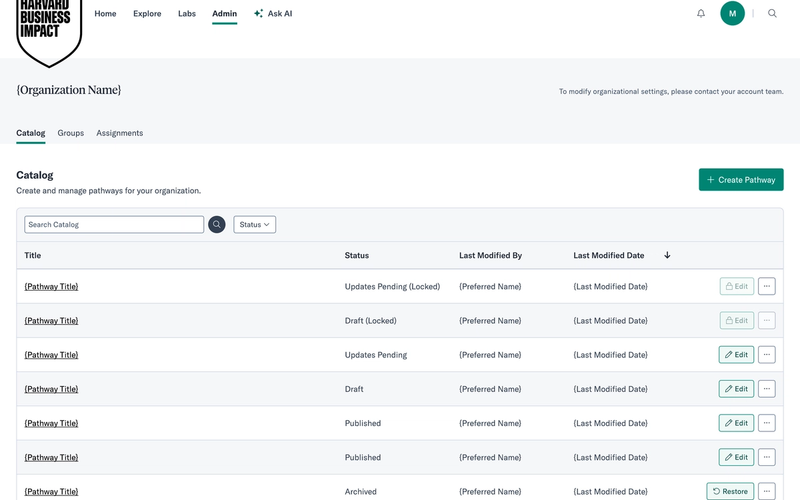Open Pathway Title link in Updates Pending (Locked) row
The image size is (800, 500).
(x=52, y=287)
